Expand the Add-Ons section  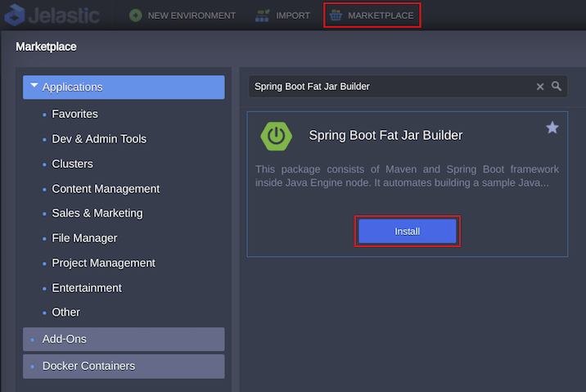click(x=124, y=339)
